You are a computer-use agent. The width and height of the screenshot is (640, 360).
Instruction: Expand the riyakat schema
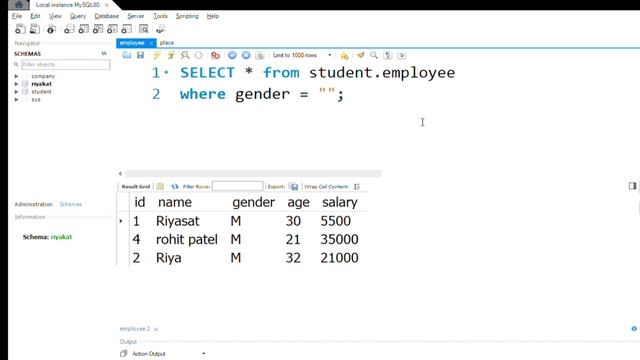coord(16,84)
